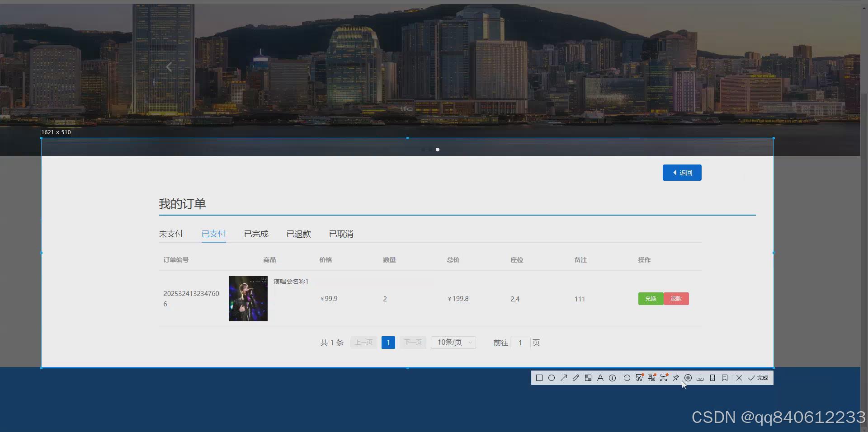Click the 数量 column header
This screenshot has width=868, height=432.
click(x=389, y=260)
